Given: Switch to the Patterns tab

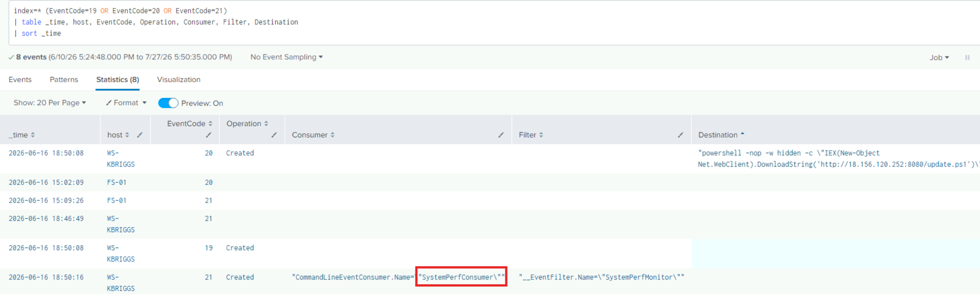Looking at the screenshot, I should (64, 79).
